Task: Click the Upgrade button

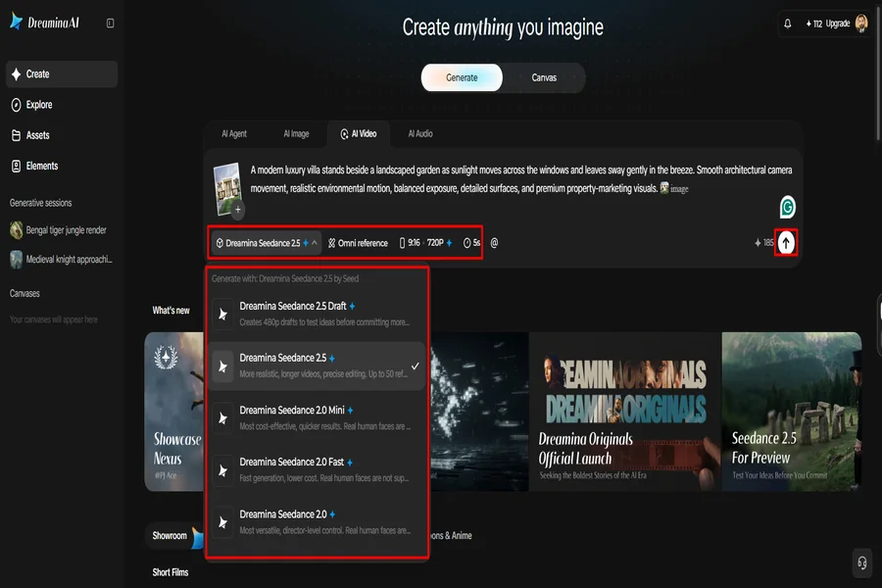Action: pos(838,24)
